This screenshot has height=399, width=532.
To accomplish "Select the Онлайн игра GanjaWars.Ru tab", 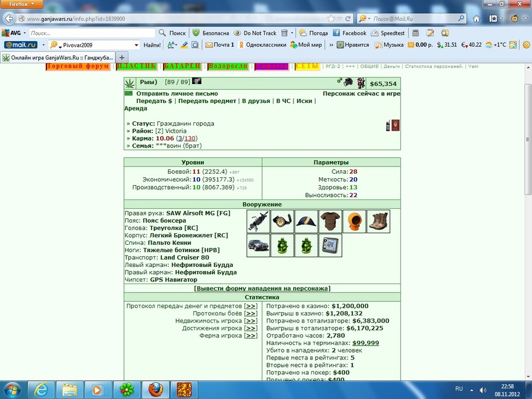I will 58,58.
